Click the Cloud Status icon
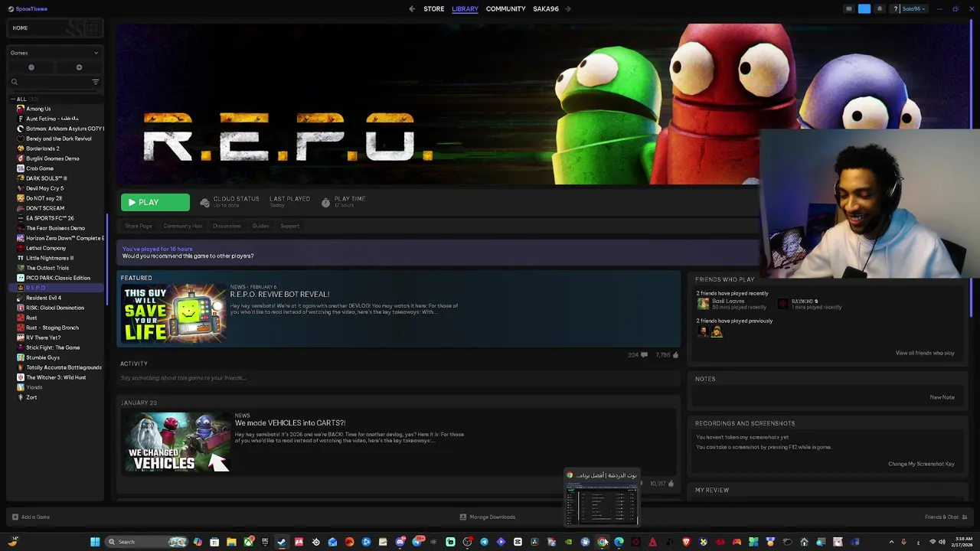Screen dimensions: 980x551 coord(204,202)
